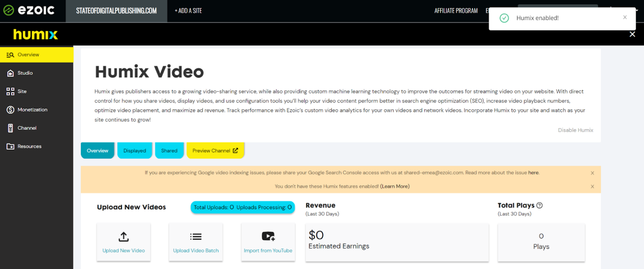Click + Add A Site
The height and width of the screenshot is (269, 644).
coord(188,10)
